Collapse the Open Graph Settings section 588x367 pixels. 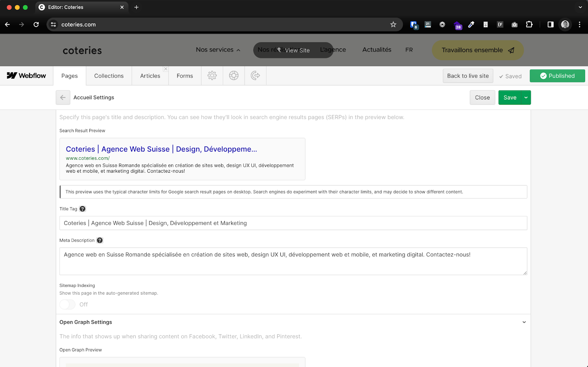coord(524,322)
